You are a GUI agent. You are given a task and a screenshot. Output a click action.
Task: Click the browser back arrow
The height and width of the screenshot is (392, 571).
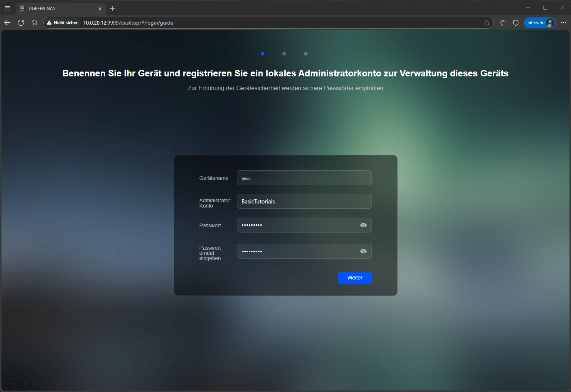(x=7, y=23)
